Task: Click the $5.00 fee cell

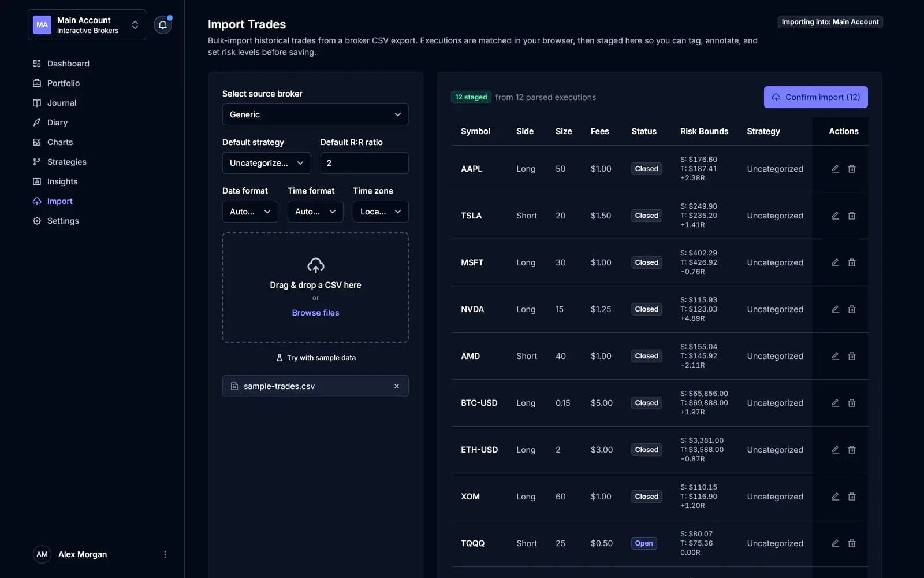Action: [x=601, y=403]
